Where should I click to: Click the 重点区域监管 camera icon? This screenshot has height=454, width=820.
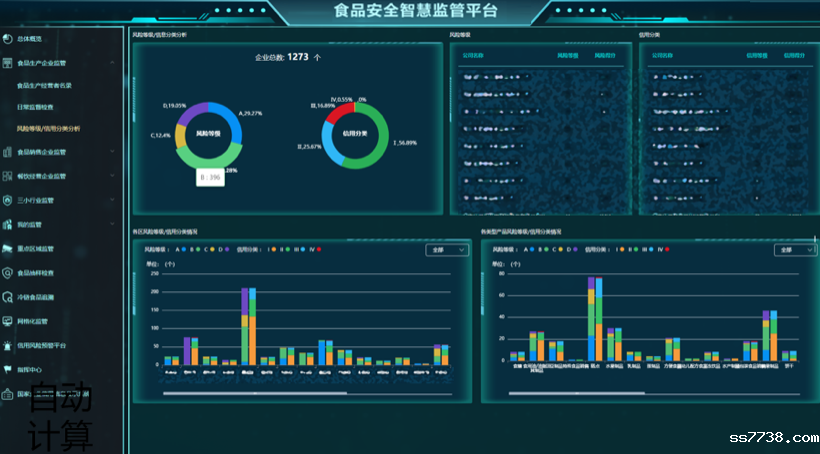coord(8,248)
